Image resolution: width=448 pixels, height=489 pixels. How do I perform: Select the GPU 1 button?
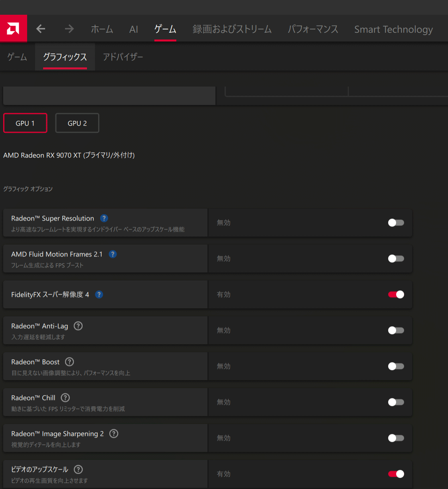(x=25, y=123)
